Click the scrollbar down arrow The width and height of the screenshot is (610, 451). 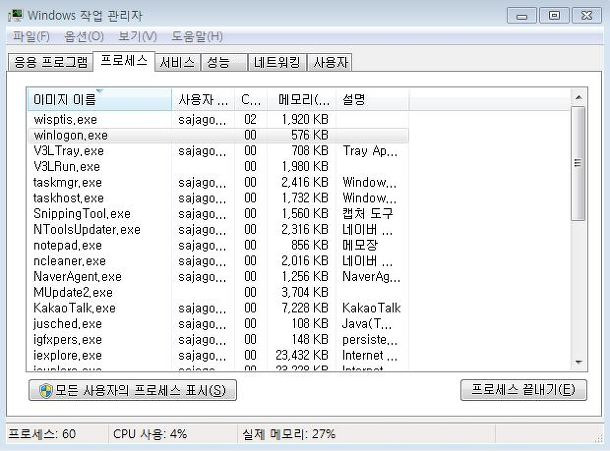[578, 362]
